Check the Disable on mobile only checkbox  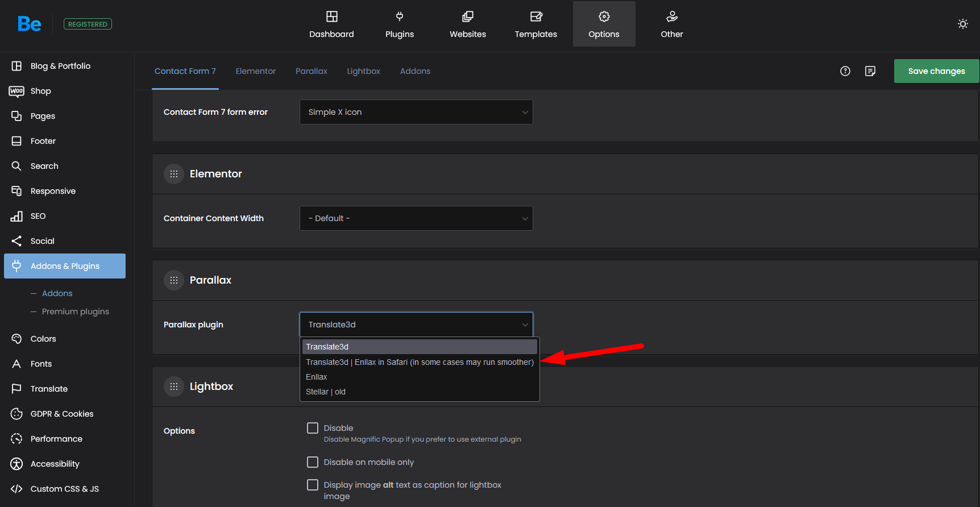pos(313,462)
